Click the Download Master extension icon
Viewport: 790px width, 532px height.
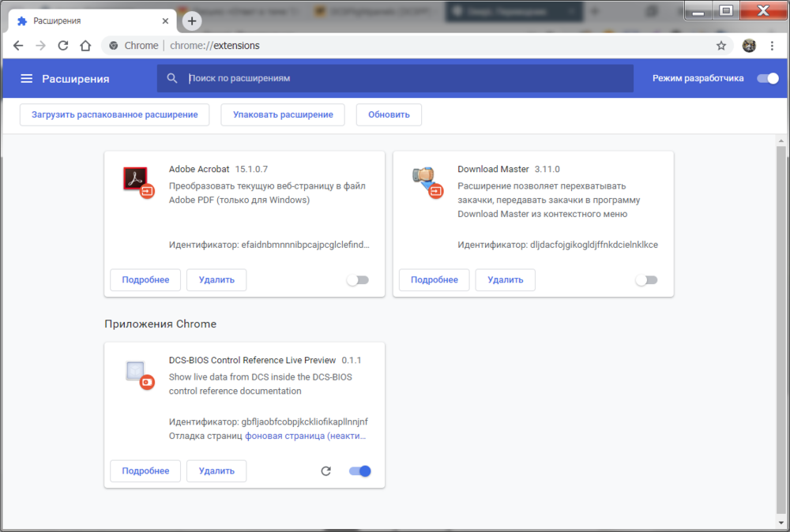click(427, 182)
